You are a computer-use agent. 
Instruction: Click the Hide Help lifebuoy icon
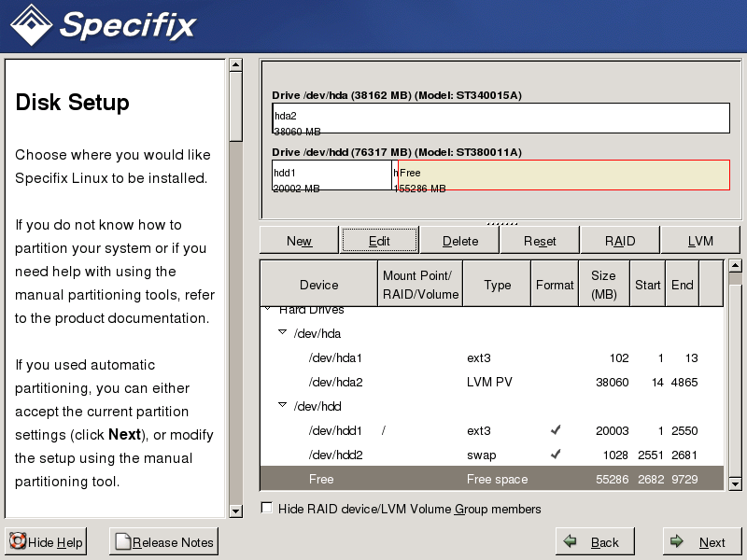[17, 542]
